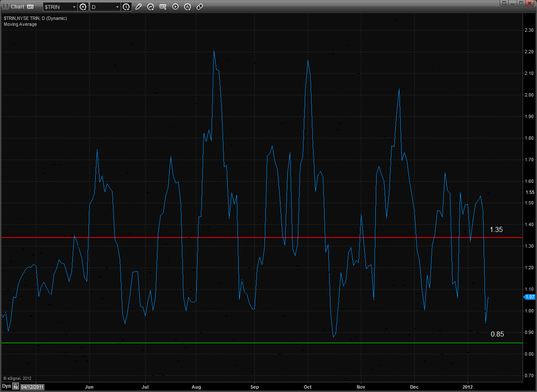Click the GET tools icon
This screenshot has width=537, height=392.
pos(163,7)
